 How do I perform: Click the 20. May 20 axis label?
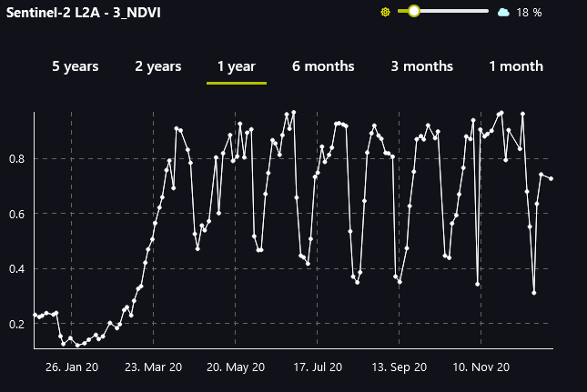coord(236,367)
